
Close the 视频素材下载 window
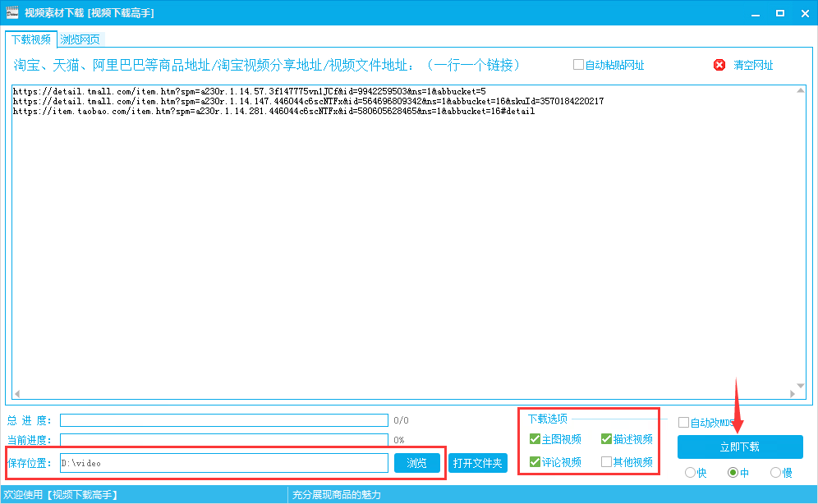tap(805, 14)
